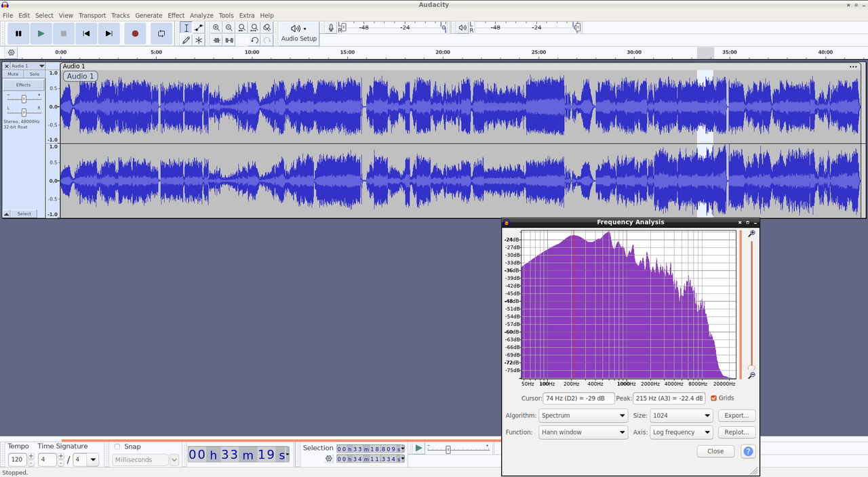Click the Export... button

736,415
